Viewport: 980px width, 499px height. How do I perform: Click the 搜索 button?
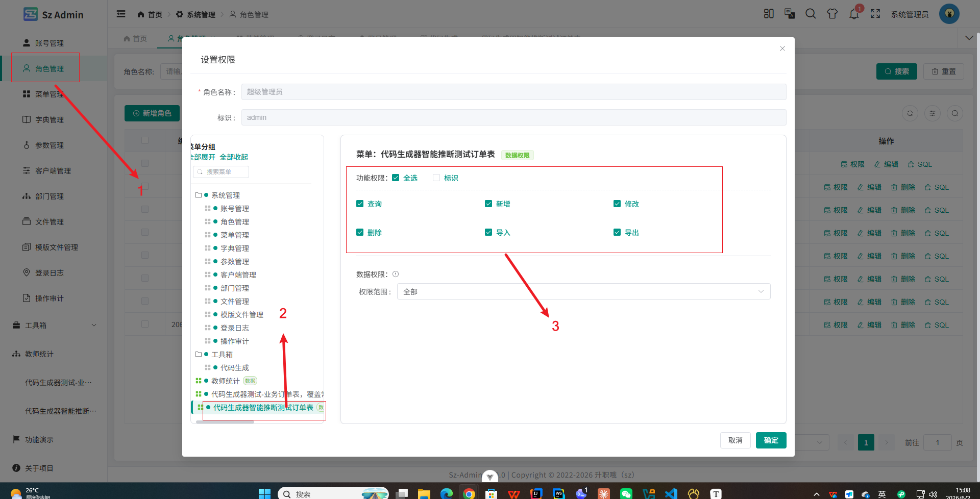click(897, 71)
